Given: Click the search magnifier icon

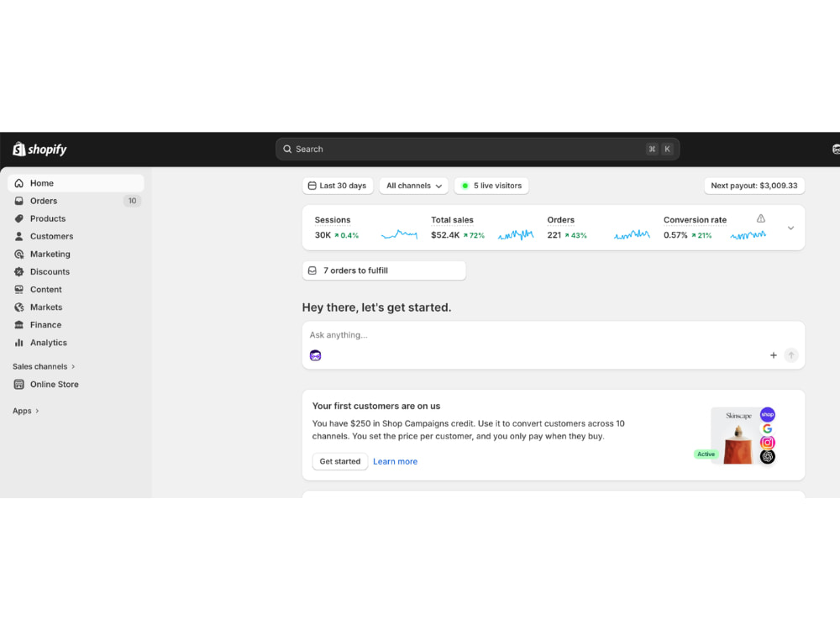Looking at the screenshot, I should tap(287, 149).
